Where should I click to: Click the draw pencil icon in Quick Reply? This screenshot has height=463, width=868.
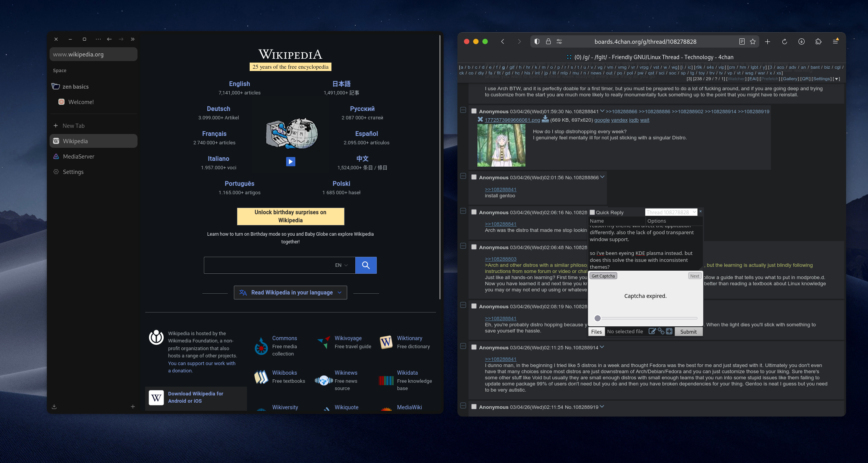tap(652, 331)
